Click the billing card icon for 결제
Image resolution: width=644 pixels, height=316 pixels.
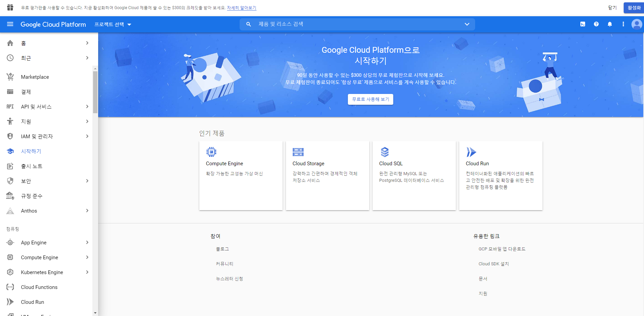point(10,92)
